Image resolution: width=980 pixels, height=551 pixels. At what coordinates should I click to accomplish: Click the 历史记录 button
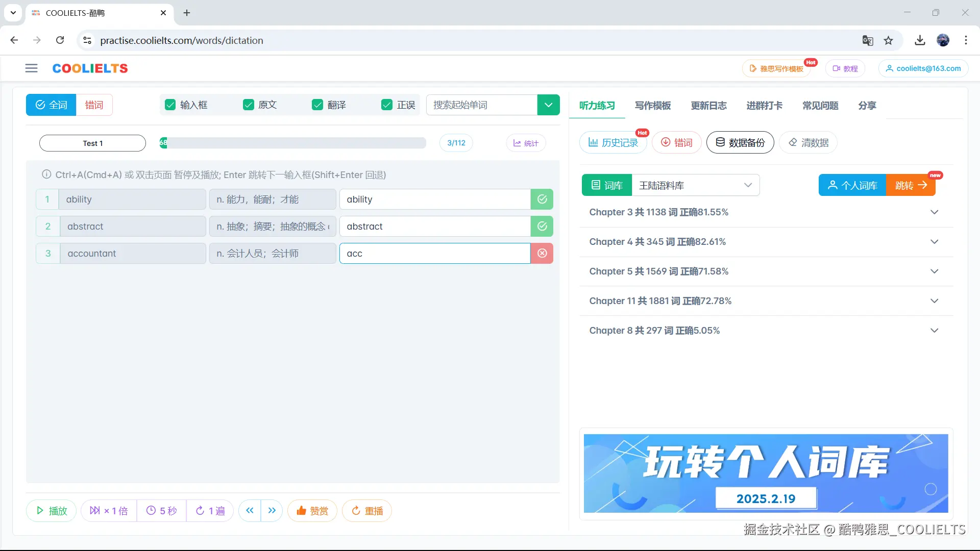pos(614,143)
